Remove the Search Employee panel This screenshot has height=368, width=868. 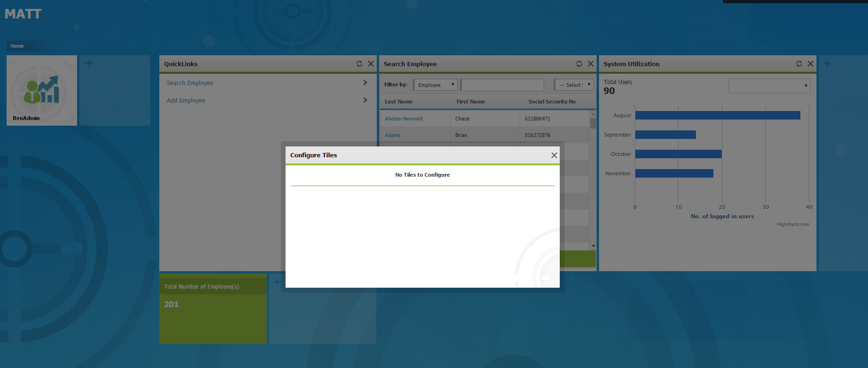[590, 64]
